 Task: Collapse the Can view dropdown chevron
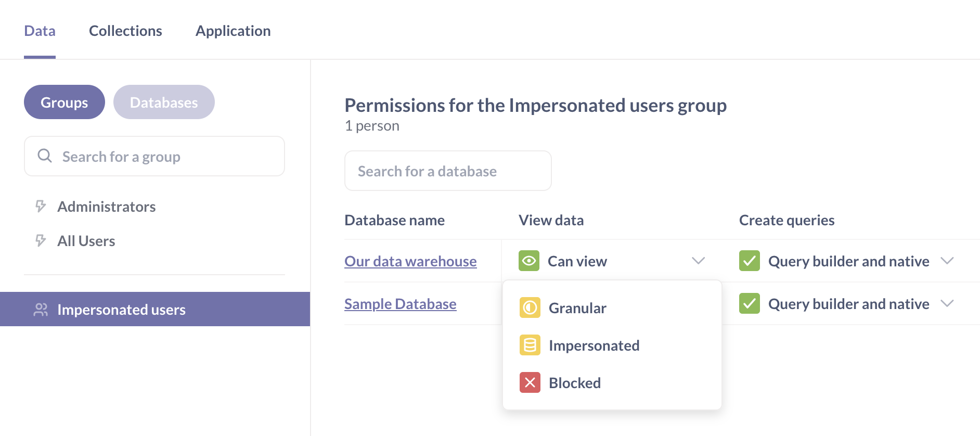click(698, 261)
